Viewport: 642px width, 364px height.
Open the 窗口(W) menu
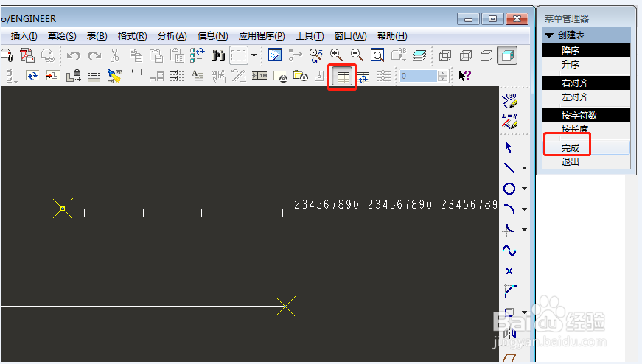pyautogui.click(x=350, y=36)
